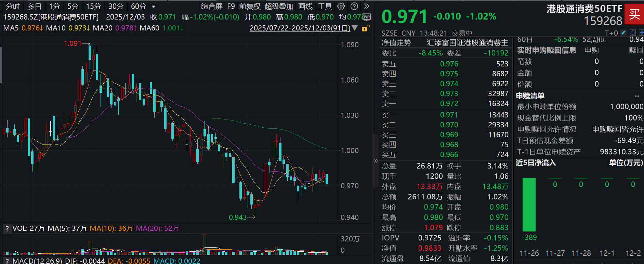Viewport: 644px width, 264px height.
Task: Switch to 多日 multi-day tab
Action: [34, 6]
